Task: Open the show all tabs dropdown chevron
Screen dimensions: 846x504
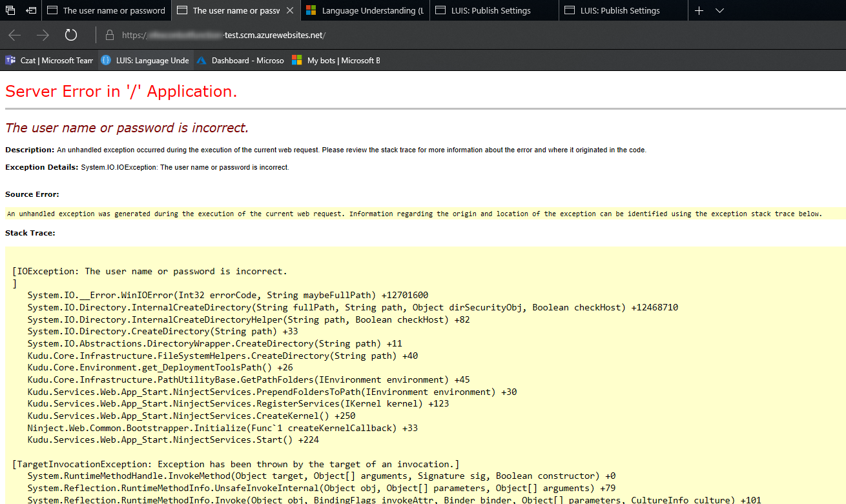Action: point(719,10)
